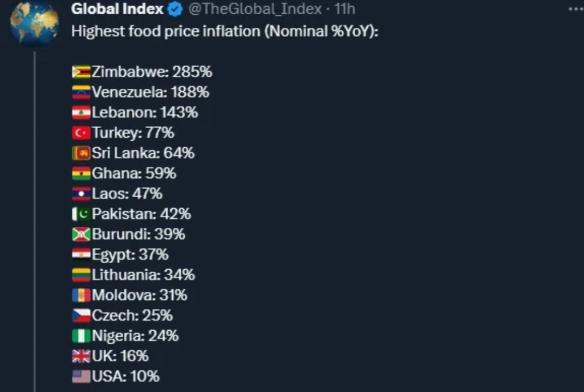Click the Lithuania: 34% line
The width and height of the screenshot is (584, 392).
133,275
